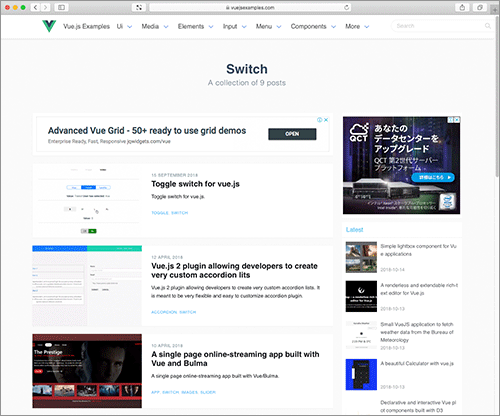Click the 2018-10-14 date under lightbox post
The image size is (500, 416).
(392, 269)
